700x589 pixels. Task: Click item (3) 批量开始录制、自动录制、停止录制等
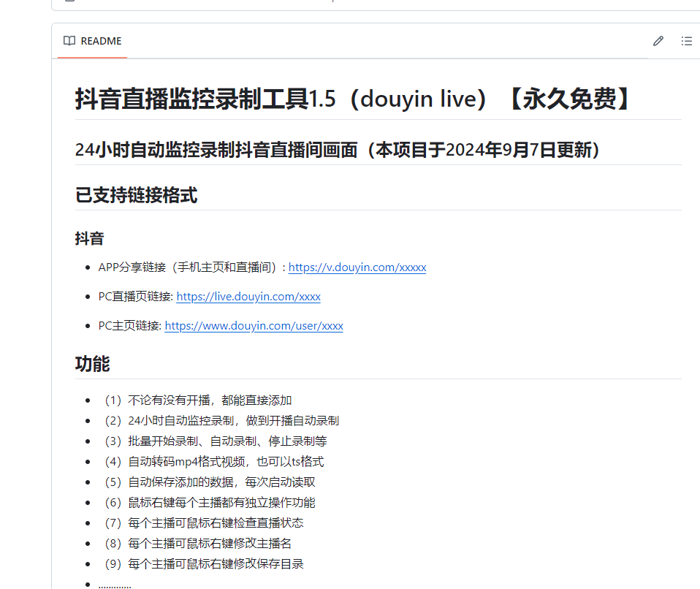tap(215, 441)
